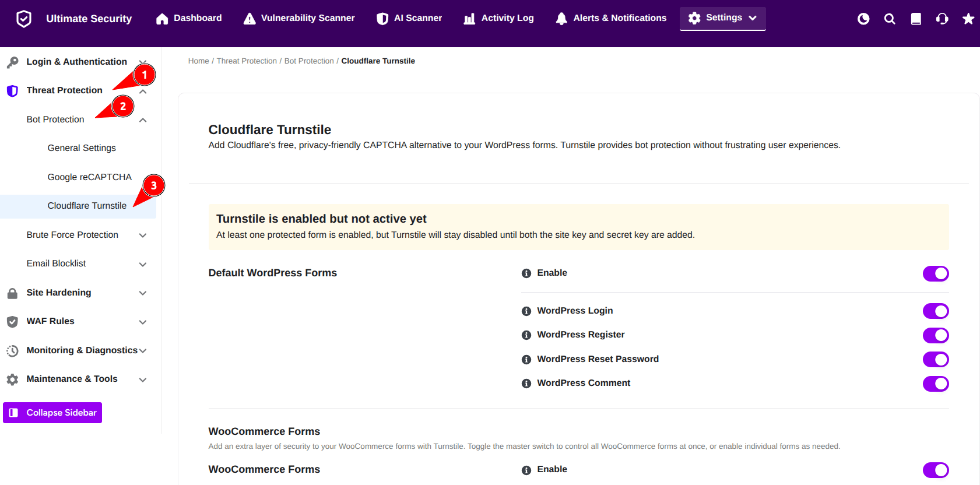Open documentation with the book icon
Screen dimensions: 980x485
click(x=916, y=19)
